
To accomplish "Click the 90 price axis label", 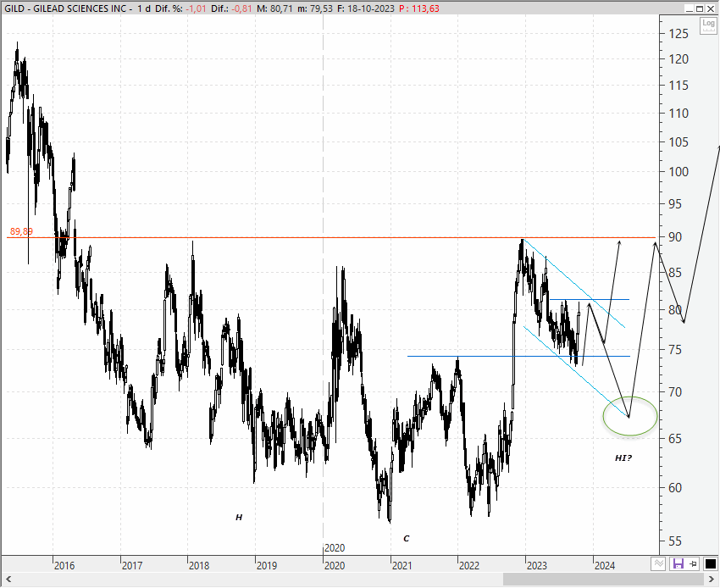I will [x=675, y=237].
